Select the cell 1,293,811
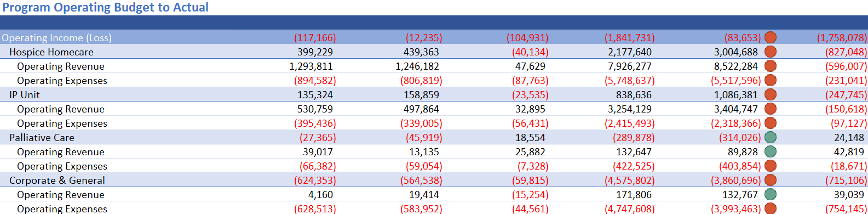868x214 pixels. pos(311,66)
